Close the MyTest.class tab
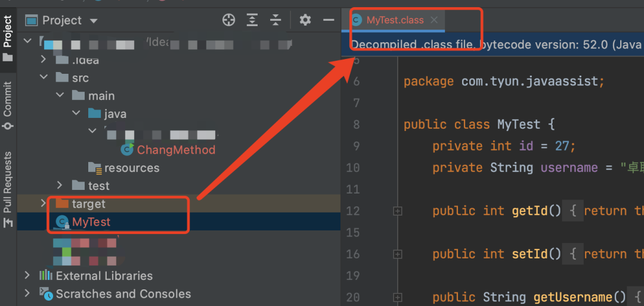The width and height of the screenshot is (644, 306). (434, 20)
